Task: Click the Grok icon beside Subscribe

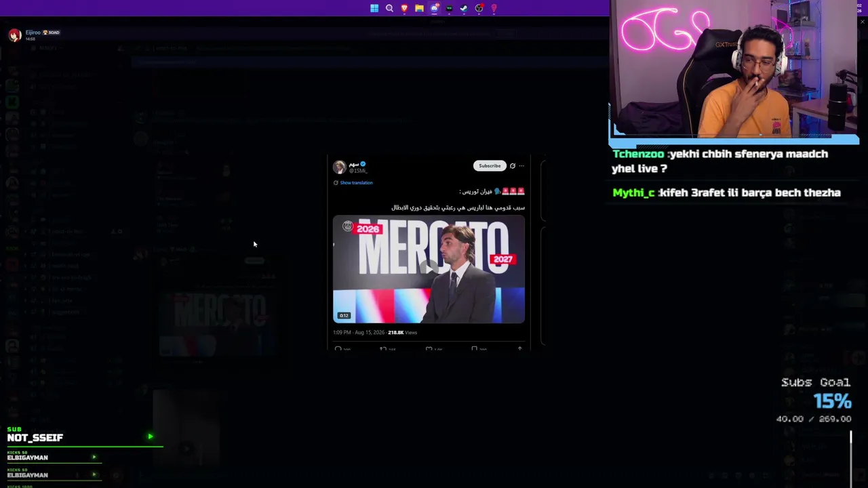Action: pos(513,165)
